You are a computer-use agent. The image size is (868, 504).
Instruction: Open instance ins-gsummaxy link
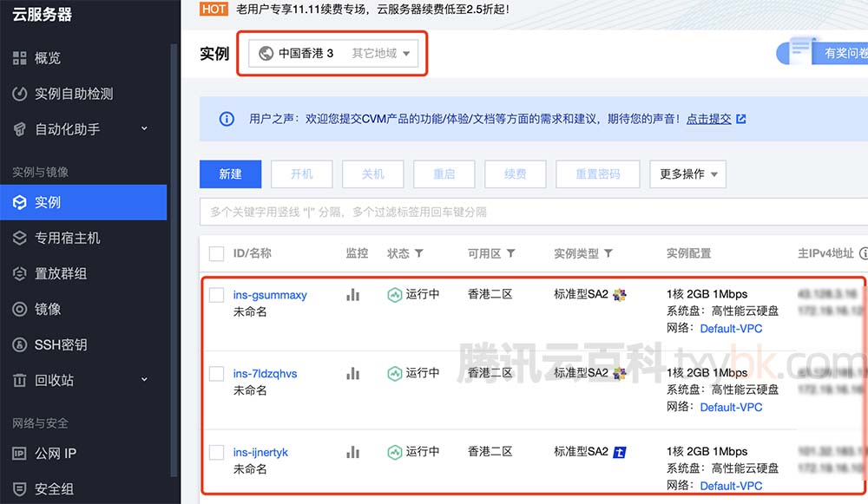[270, 295]
